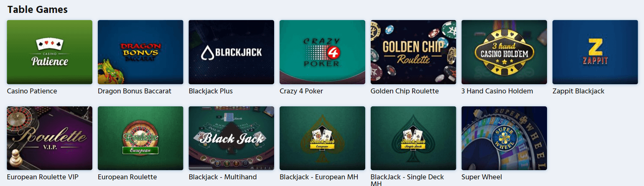Open Blackjack Multihand table thumbnail
Viewport: 644px width, 186px height.
tap(231, 138)
